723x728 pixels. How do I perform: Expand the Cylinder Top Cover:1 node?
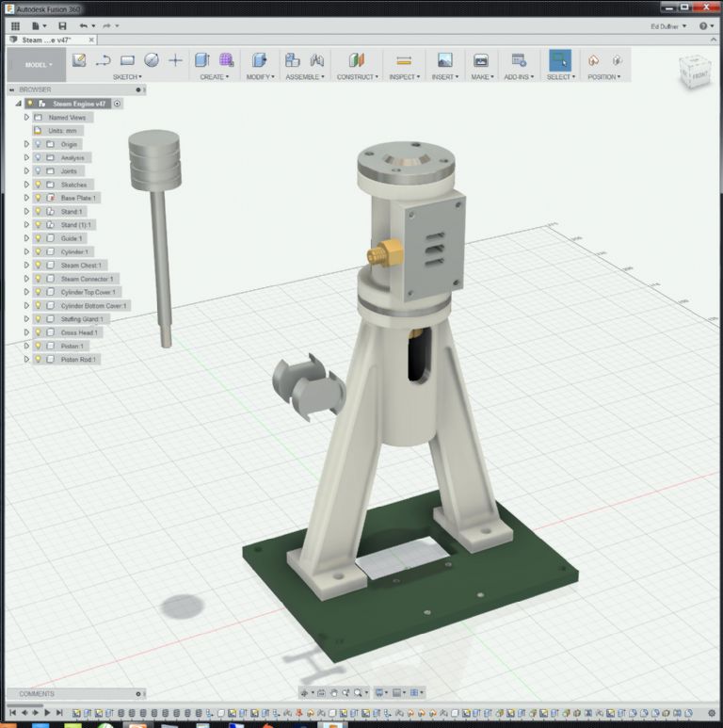pyautogui.click(x=26, y=293)
